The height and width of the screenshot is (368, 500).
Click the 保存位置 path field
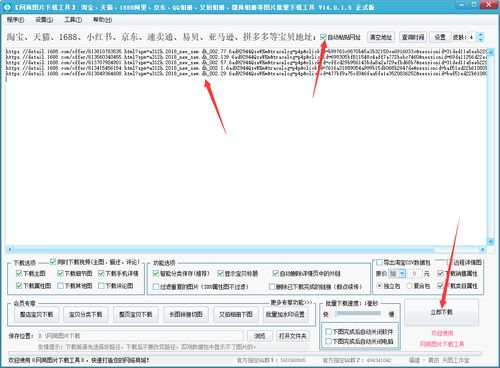click(140, 336)
